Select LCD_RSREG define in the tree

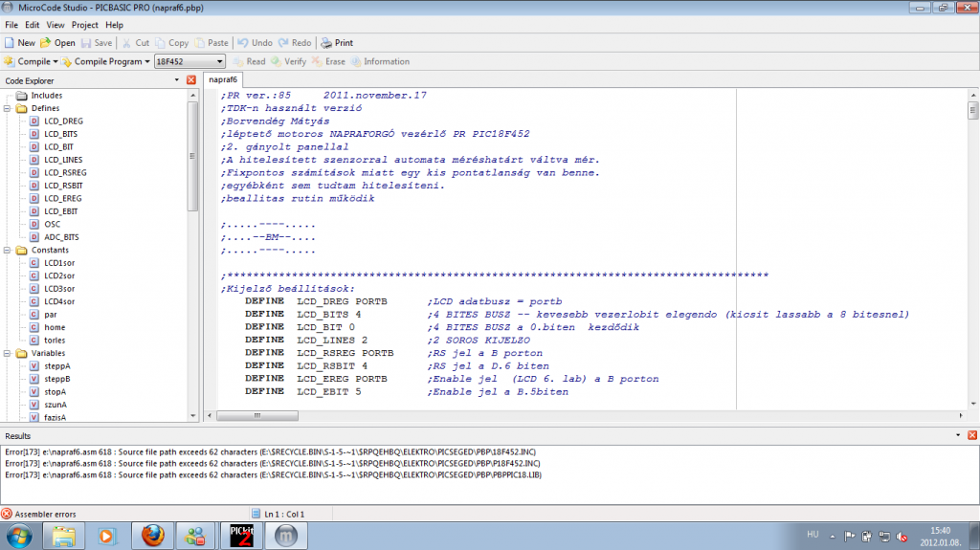pos(58,172)
